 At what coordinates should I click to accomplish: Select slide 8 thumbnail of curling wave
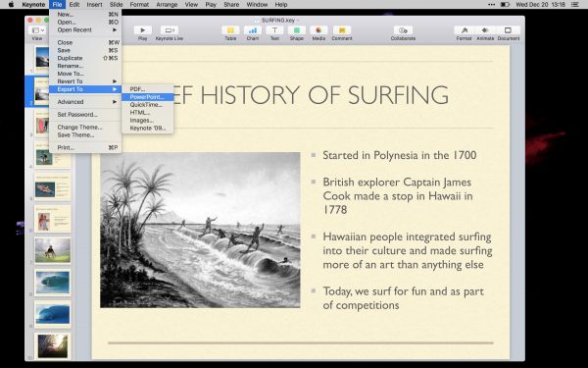53,282
